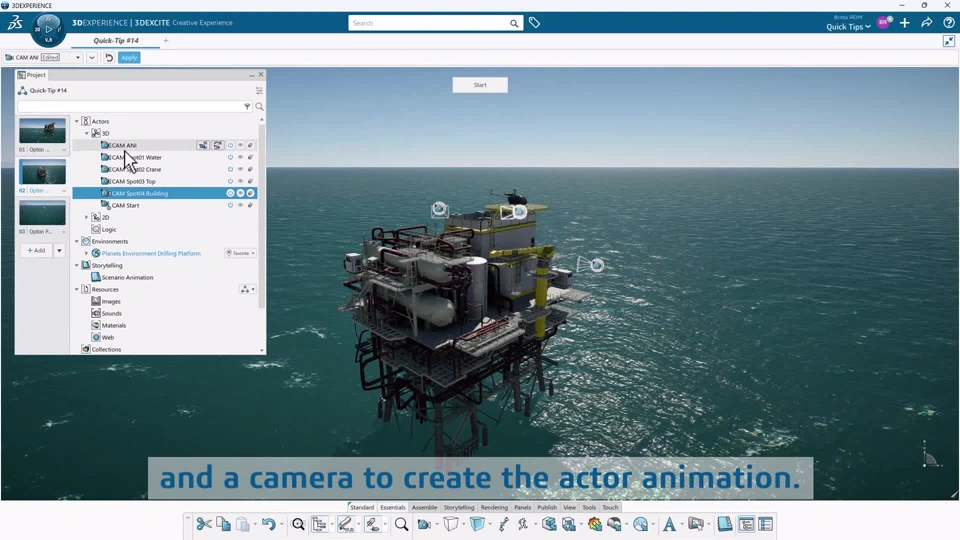
Task: Open the Favorite dropdown for environment
Action: tap(241, 253)
